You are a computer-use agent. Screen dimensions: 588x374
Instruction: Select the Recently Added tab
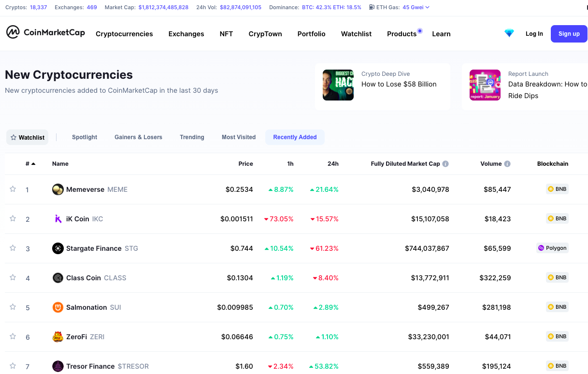point(295,137)
